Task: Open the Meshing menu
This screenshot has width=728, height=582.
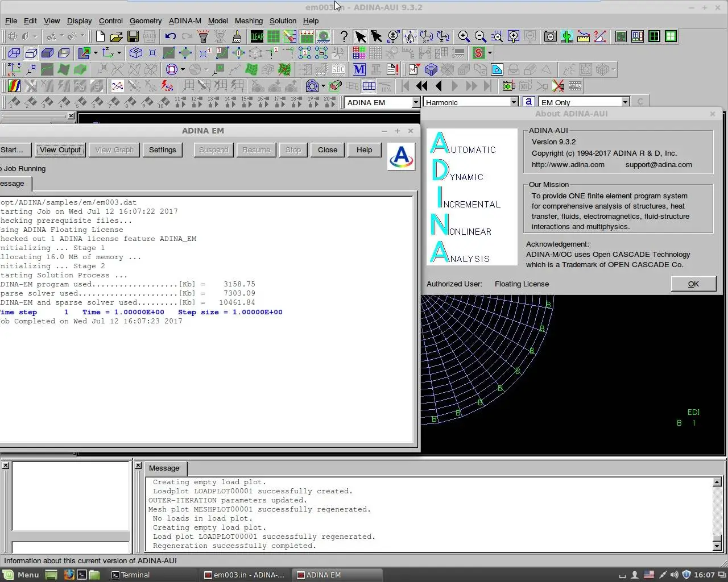Action: (249, 20)
